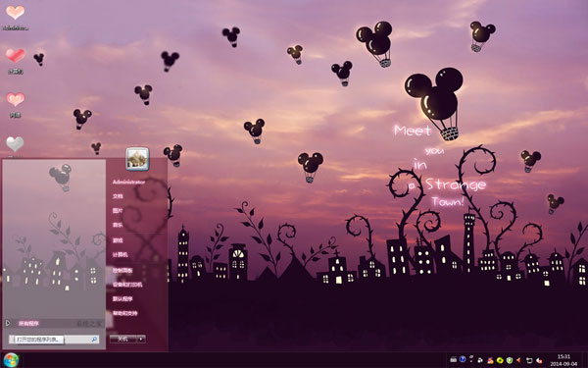Viewport: 588px width, 368px height.
Task: Click the network monitor tray icon
Action: tap(529, 360)
